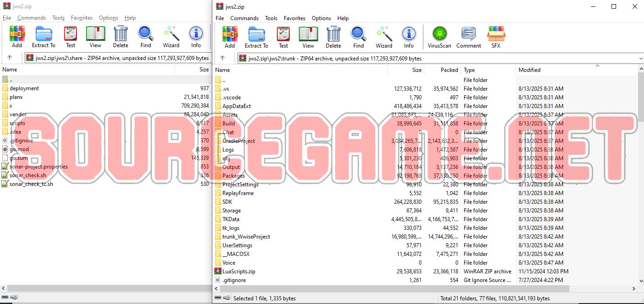Click the SFX archive icon
The image size is (644, 304).
(x=496, y=37)
